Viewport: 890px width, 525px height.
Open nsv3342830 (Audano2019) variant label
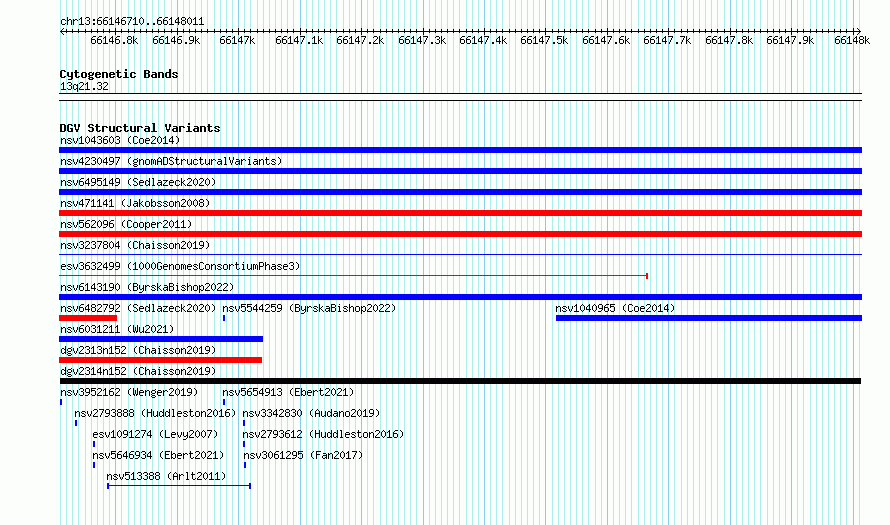pos(311,413)
